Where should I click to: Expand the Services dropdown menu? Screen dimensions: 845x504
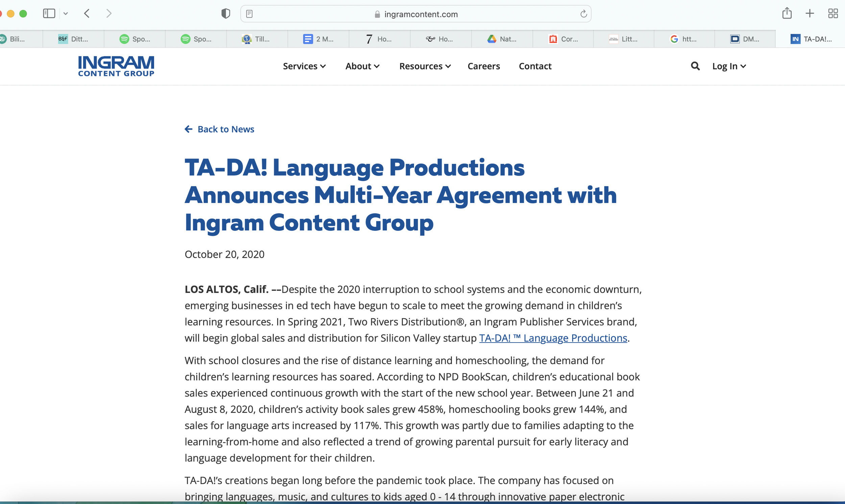tap(304, 66)
